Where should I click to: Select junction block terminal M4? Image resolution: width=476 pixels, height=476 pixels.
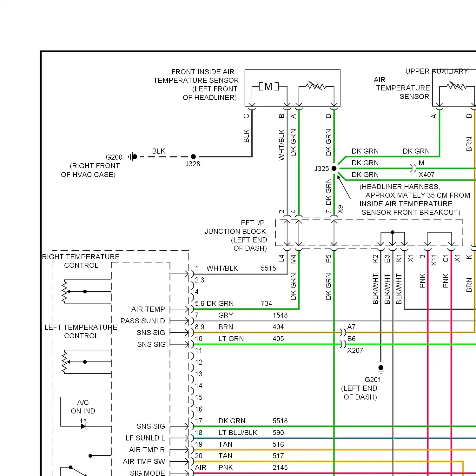pos(293,259)
